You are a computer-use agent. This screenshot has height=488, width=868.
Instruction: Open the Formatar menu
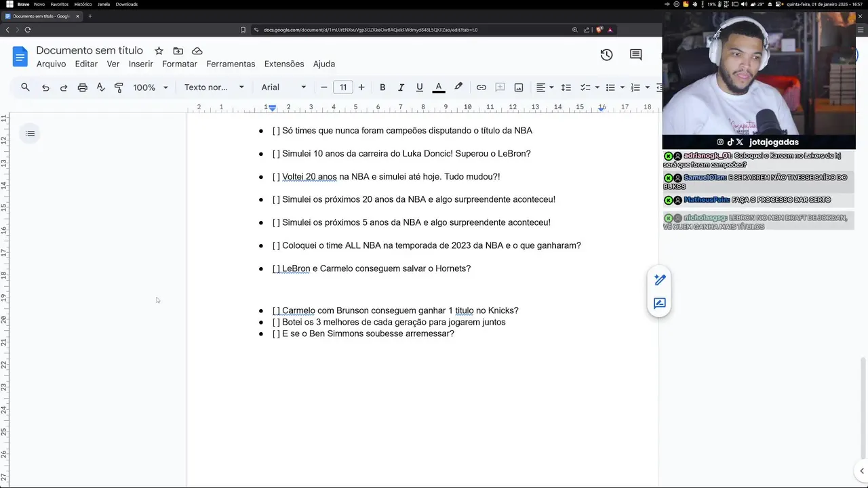[180, 64]
